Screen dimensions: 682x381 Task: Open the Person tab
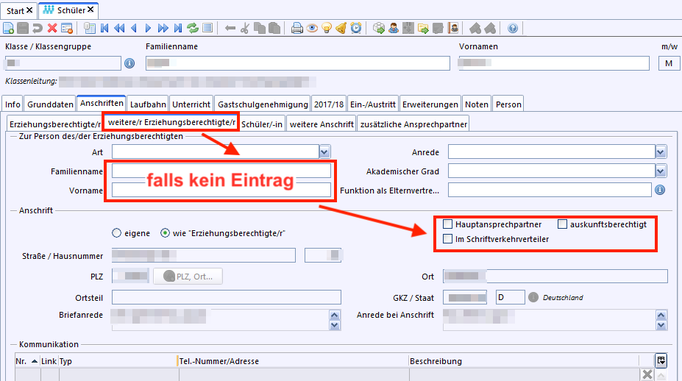[x=508, y=104]
